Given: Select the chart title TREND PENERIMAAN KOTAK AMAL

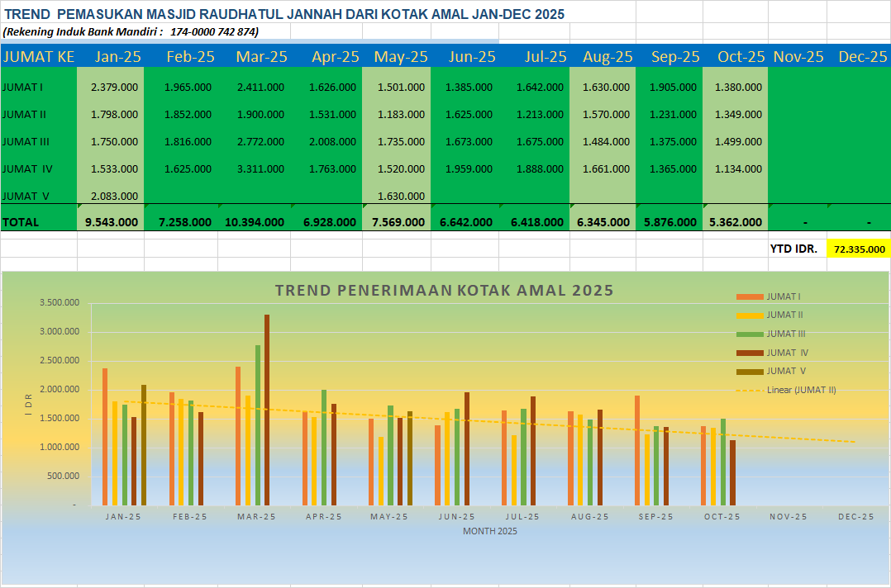Looking at the screenshot, I should pos(444,291).
